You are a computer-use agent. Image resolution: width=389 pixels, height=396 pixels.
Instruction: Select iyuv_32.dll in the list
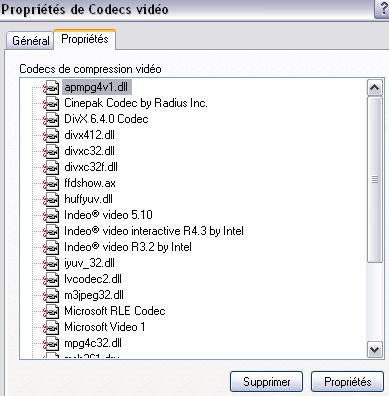(x=89, y=263)
